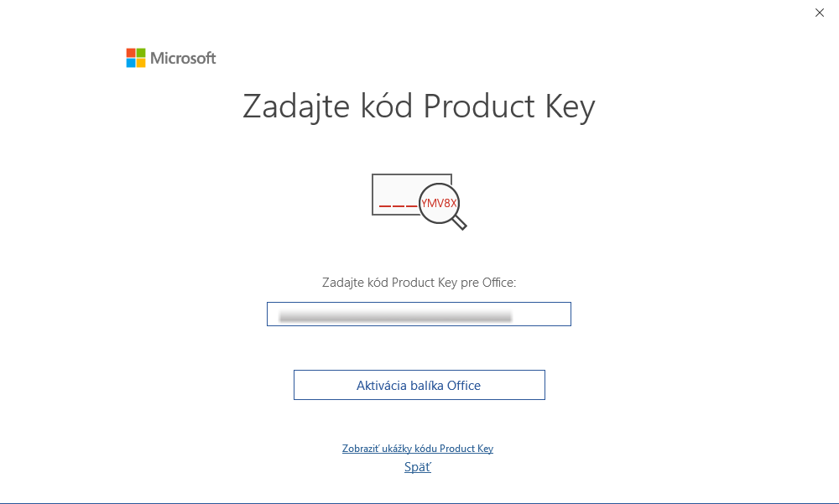The width and height of the screenshot is (839, 504).
Task: Click the blurred key text in field
Action: (x=394, y=315)
